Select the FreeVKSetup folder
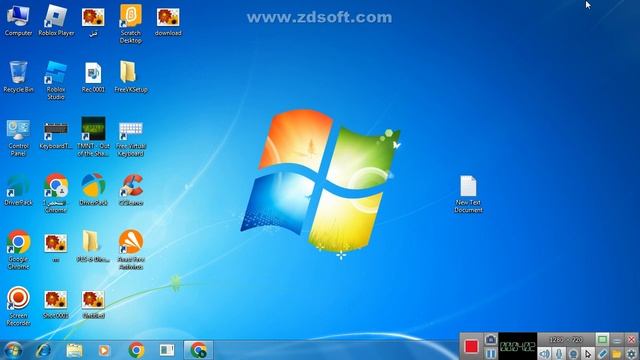 [x=131, y=77]
